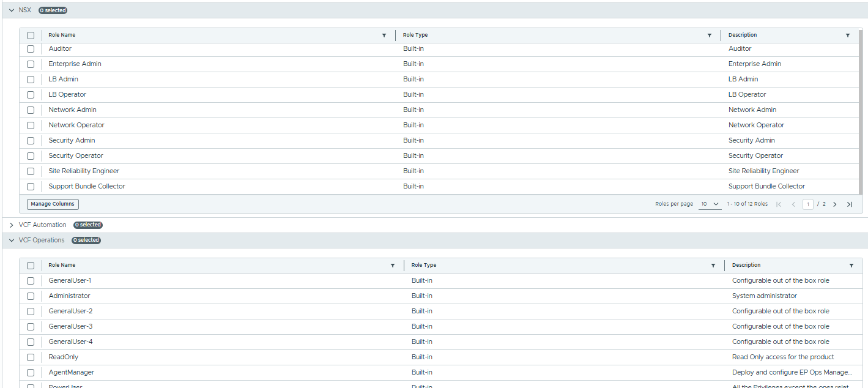The height and width of the screenshot is (388, 868).
Task: Go to previous page of NSX roles
Action: click(x=793, y=204)
